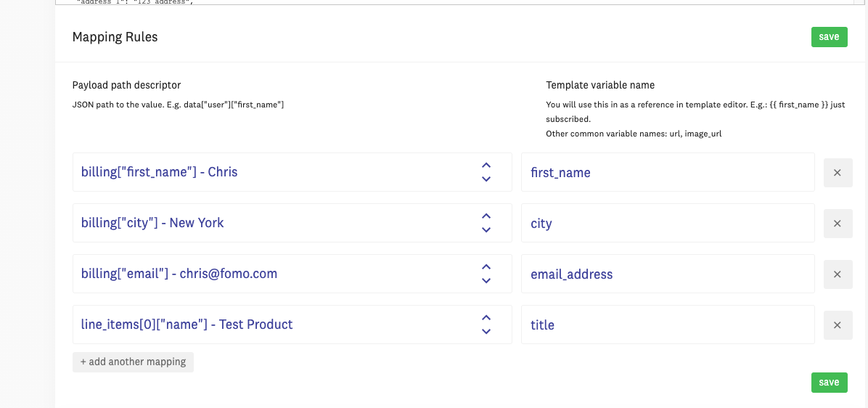Click the JSON path example text
This screenshot has width=868, height=408.
click(179, 104)
